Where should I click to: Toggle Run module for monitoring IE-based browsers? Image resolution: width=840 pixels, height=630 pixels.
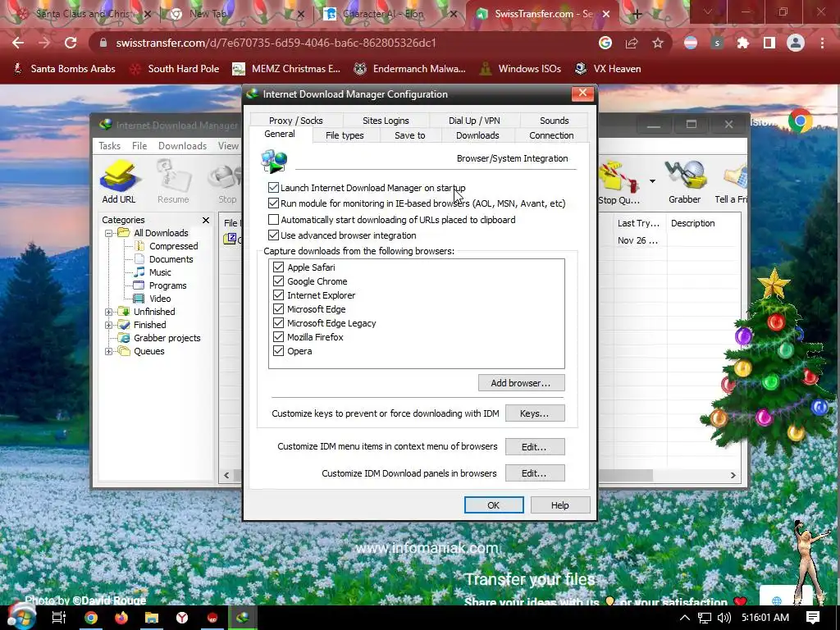[x=273, y=203]
